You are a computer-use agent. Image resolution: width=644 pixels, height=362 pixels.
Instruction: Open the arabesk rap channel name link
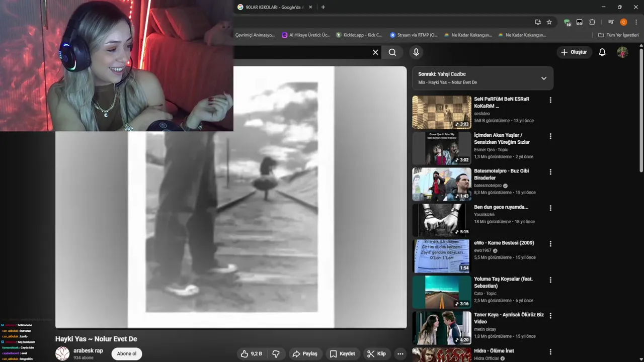coord(88,350)
